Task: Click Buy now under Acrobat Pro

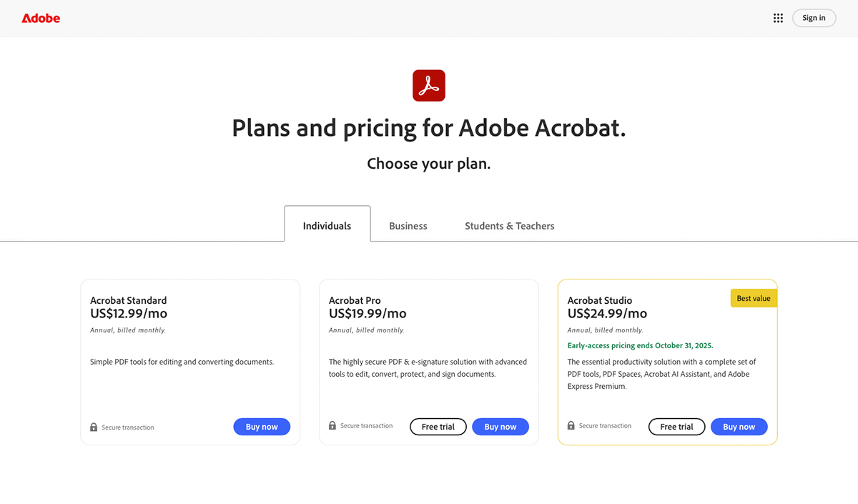Action: tap(500, 426)
